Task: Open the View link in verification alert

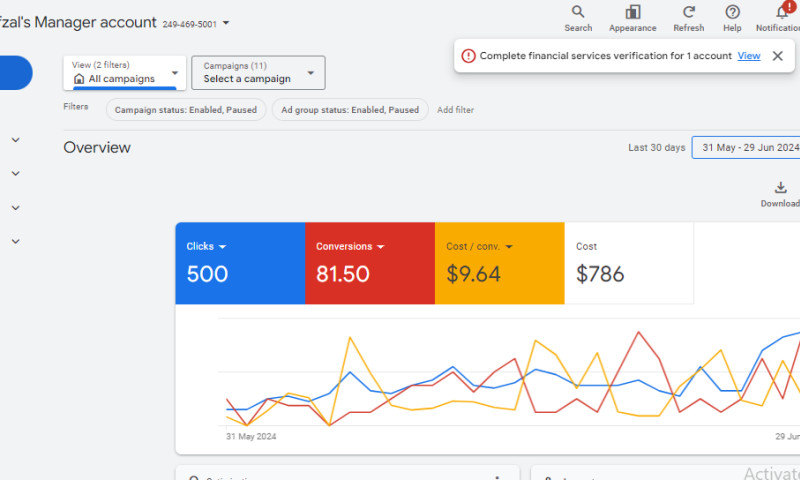Action: point(749,56)
